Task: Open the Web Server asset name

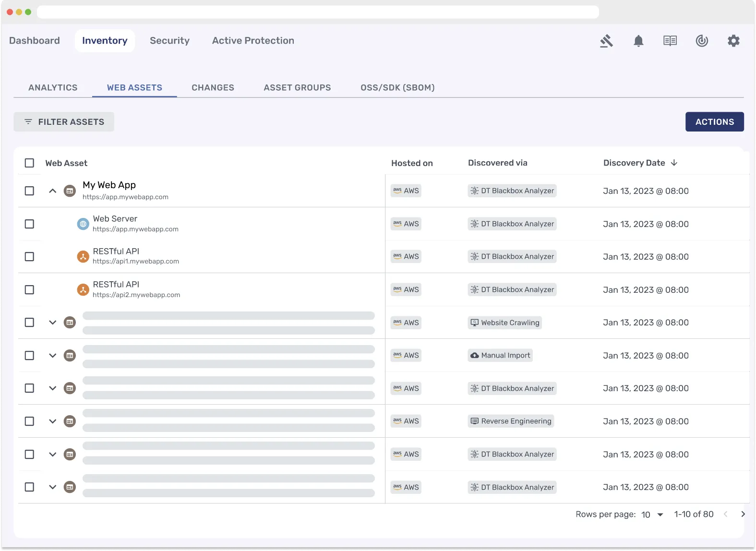Action: click(x=115, y=219)
